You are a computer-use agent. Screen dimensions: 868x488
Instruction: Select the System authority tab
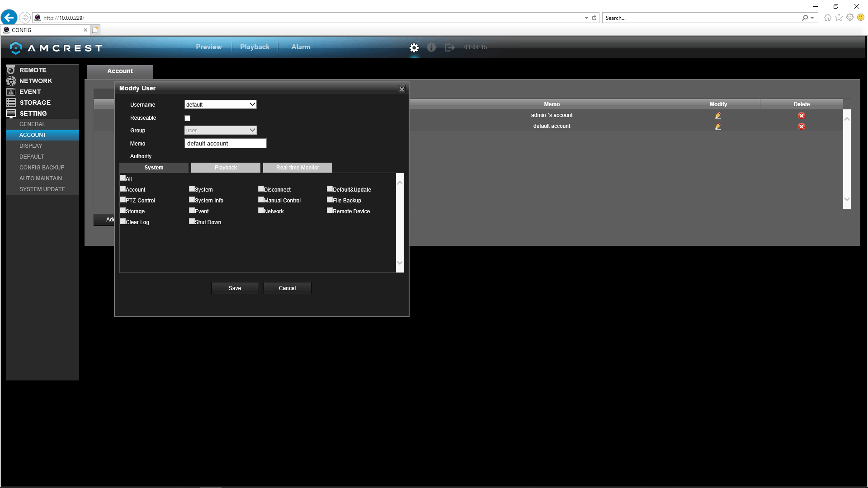pos(154,168)
